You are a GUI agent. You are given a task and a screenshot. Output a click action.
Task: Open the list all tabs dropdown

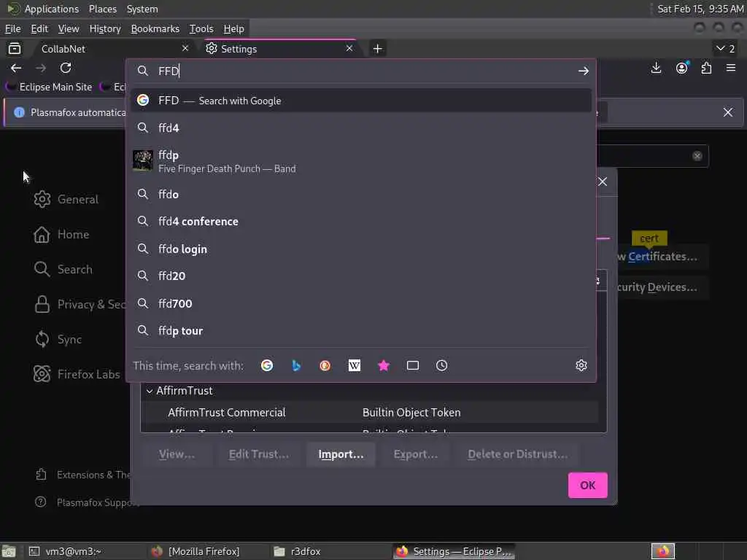[x=726, y=49]
